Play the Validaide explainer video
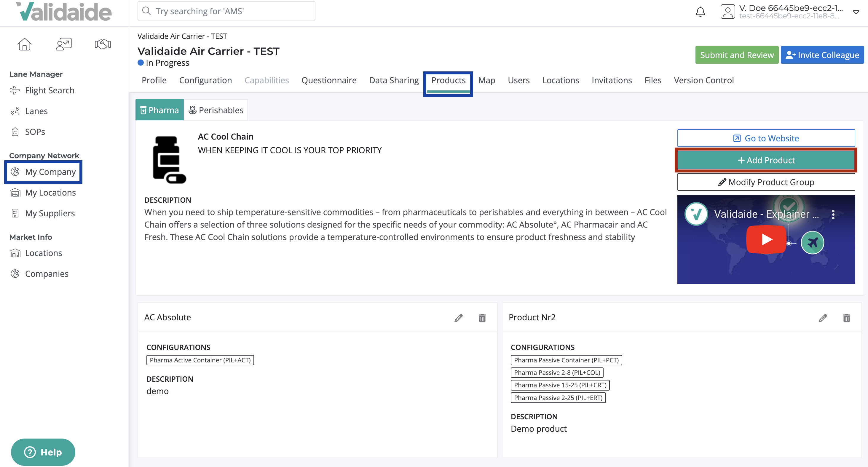The height and width of the screenshot is (467, 868). tap(766, 239)
